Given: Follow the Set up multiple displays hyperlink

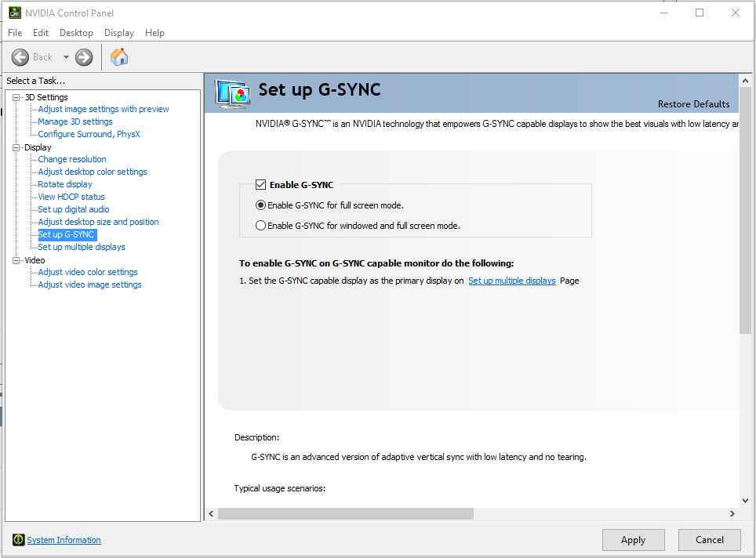Looking at the screenshot, I should pos(512,281).
